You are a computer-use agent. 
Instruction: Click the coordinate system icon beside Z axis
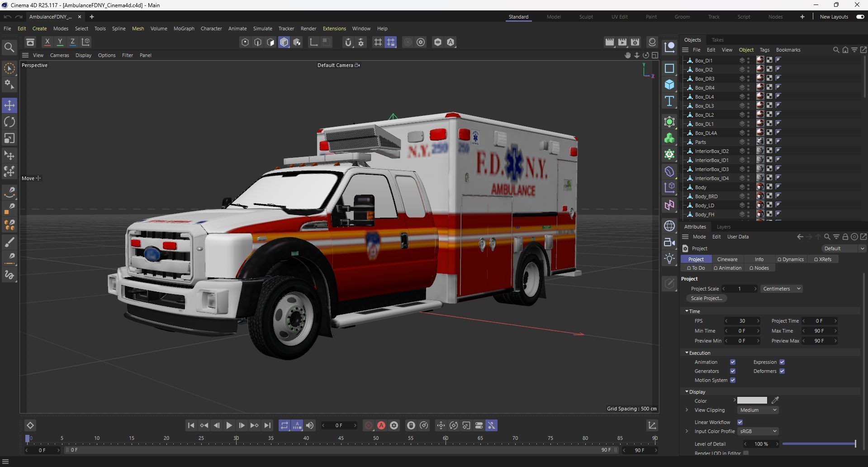tap(85, 42)
